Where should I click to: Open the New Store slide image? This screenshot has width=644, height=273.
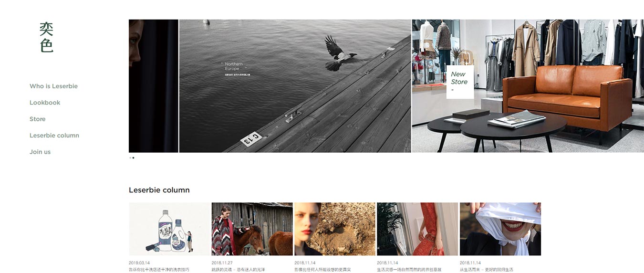click(528, 86)
